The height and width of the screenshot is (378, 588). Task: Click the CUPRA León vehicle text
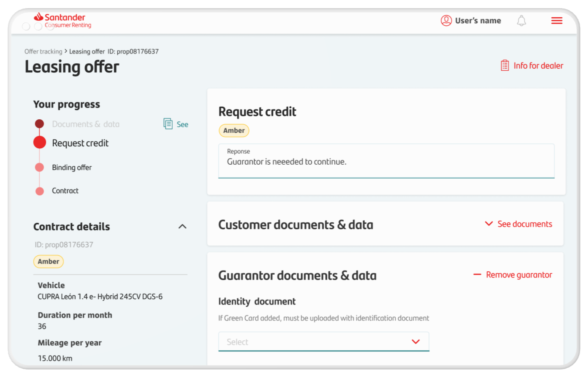click(x=100, y=297)
